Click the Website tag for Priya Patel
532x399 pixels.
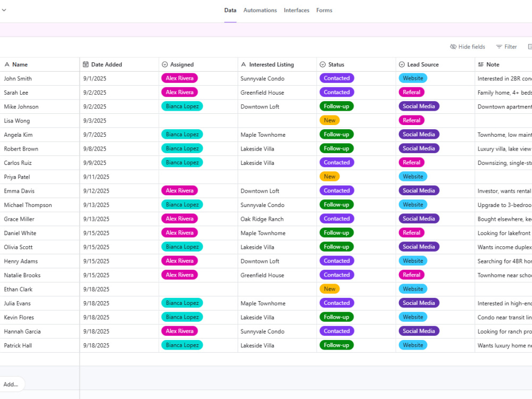point(413,177)
